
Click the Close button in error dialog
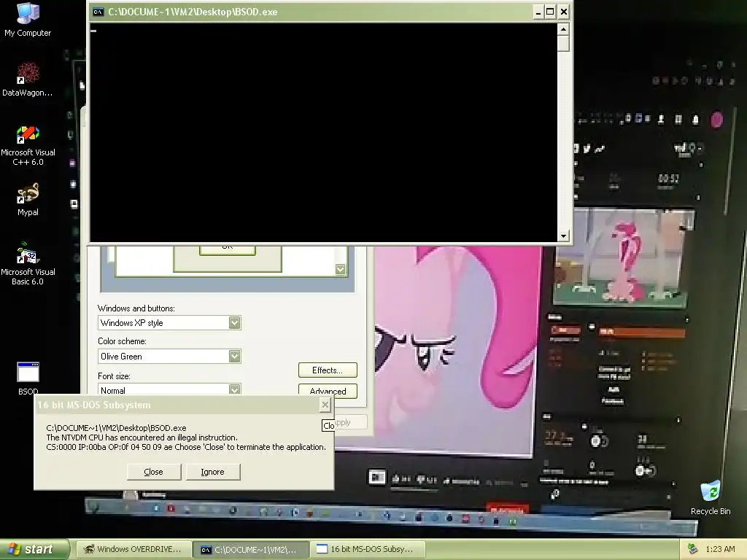pos(153,472)
